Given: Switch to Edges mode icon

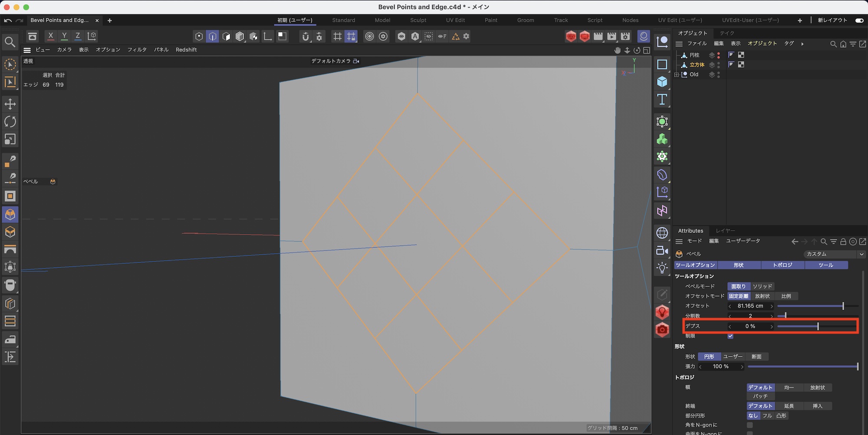Looking at the screenshot, I should [213, 36].
